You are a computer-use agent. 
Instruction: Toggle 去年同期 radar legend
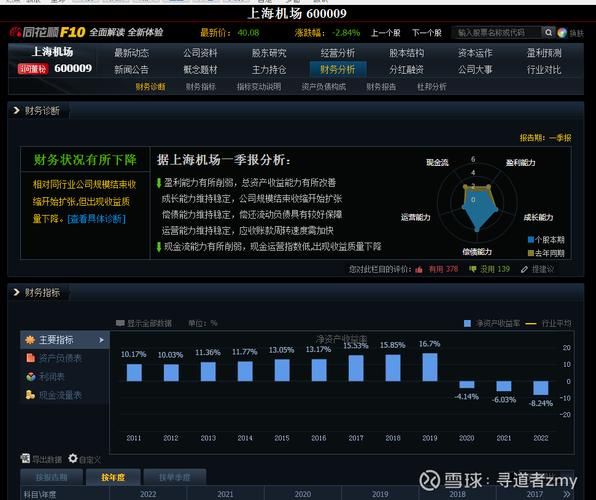546,253
